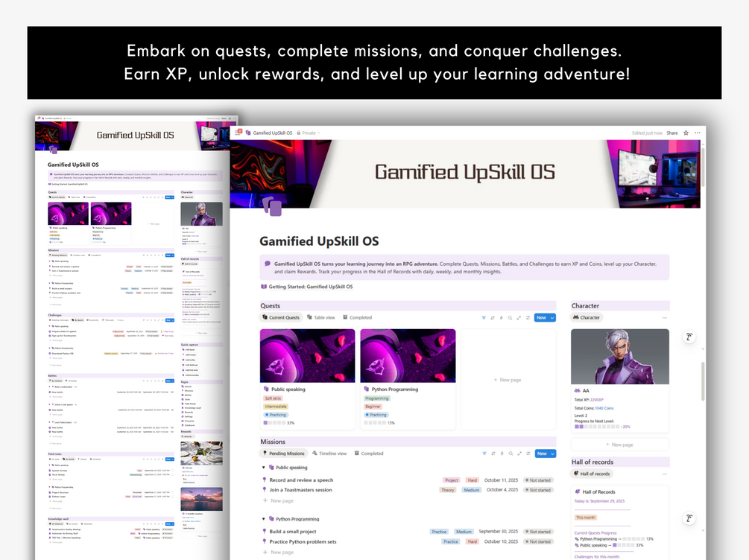Open the Quests filter icon
Screen dimensions: 749x560
coord(484,317)
